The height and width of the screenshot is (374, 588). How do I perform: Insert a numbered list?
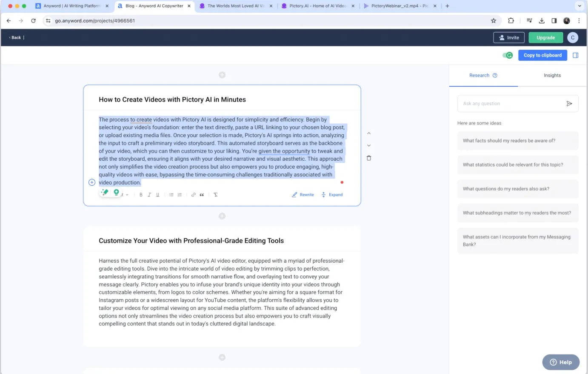pyautogui.click(x=180, y=195)
